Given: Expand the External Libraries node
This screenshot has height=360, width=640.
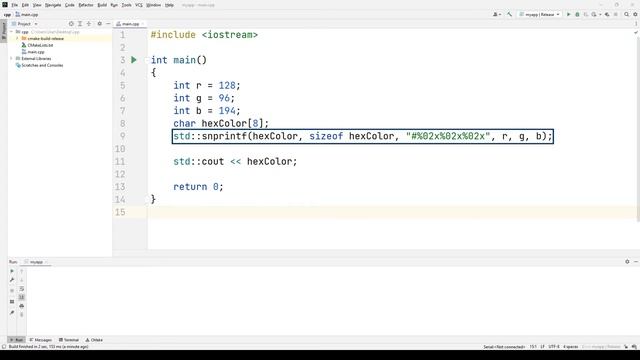Looking at the screenshot, I should pyautogui.click(x=12, y=58).
